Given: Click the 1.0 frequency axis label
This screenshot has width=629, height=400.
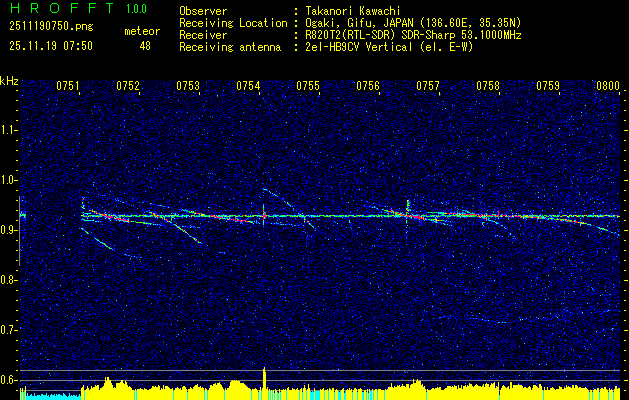Looking at the screenshot, I should (x=9, y=180).
